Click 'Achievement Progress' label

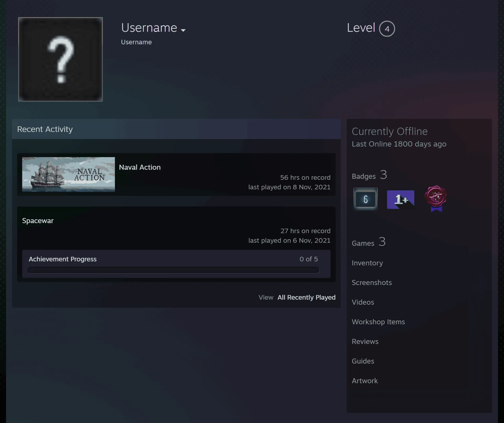(x=62, y=259)
